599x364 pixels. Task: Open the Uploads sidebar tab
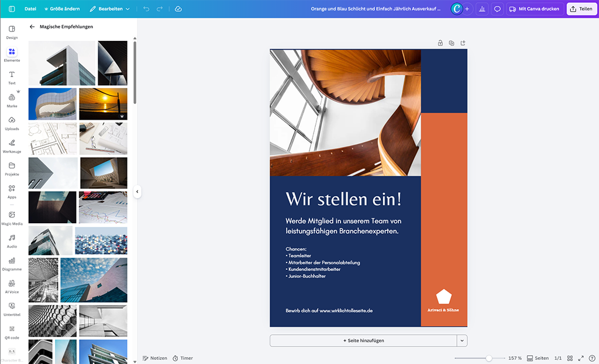(x=12, y=124)
